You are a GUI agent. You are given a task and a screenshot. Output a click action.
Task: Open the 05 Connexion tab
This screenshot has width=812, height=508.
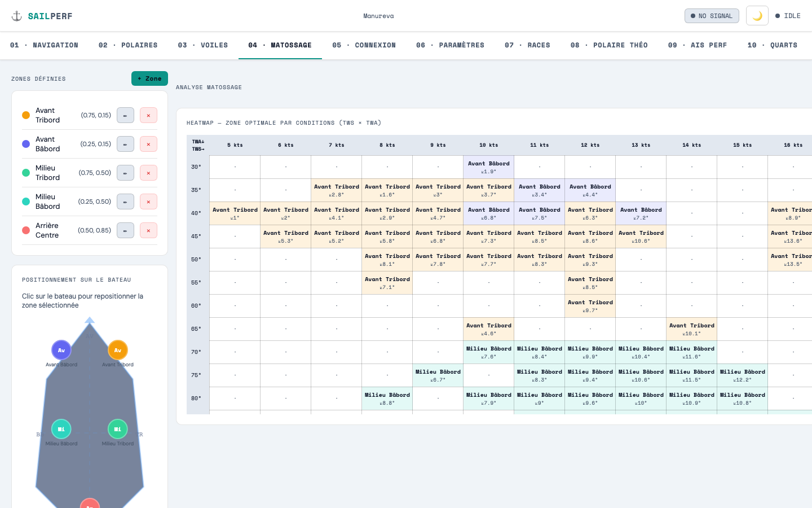tap(364, 45)
